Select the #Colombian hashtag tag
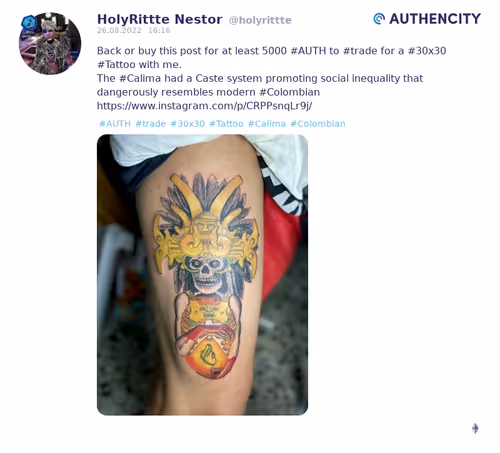 coord(318,124)
